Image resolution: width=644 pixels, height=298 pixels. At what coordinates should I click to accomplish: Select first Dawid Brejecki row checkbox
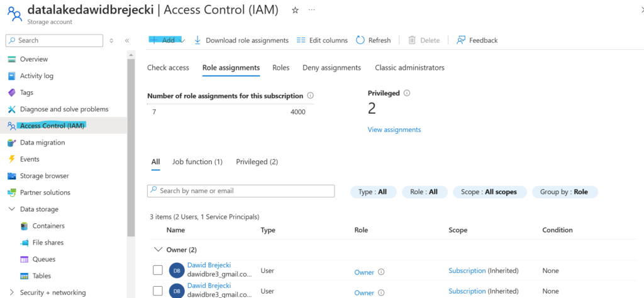coord(158,270)
